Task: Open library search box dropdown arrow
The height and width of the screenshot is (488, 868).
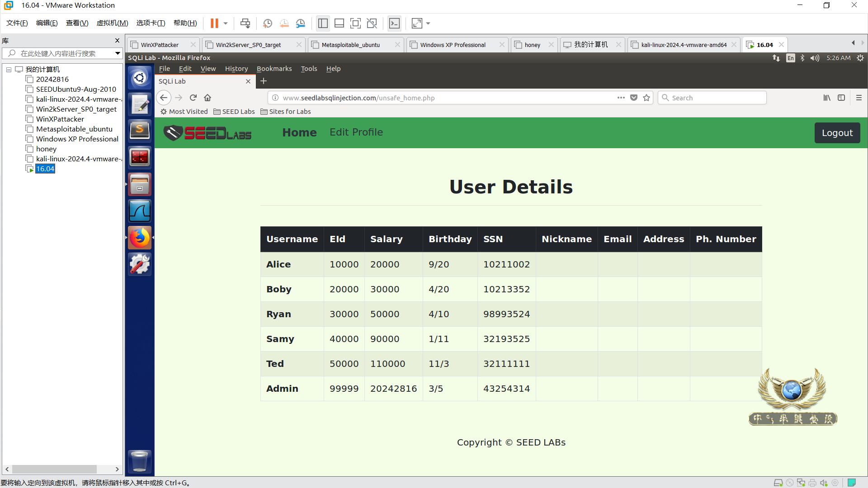Action: tap(118, 53)
